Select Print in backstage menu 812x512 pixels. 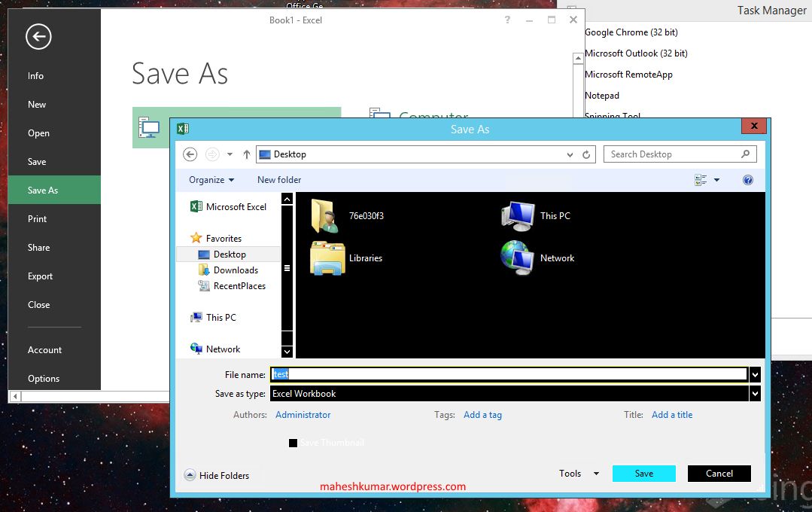point(38,218)
